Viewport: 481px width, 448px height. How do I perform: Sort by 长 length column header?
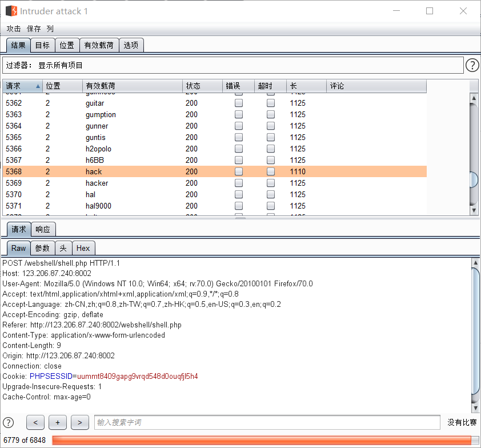point(306,86)
